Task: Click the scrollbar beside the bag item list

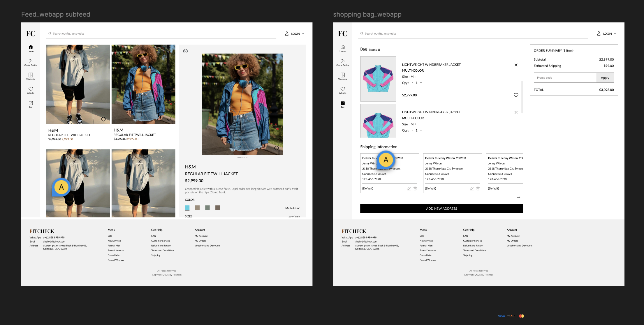Action: click(522, 97)
